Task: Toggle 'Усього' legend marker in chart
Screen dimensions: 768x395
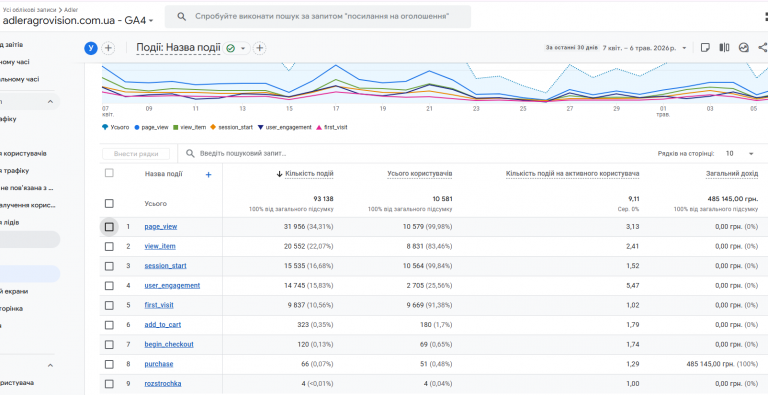Action: pos(105,127)
